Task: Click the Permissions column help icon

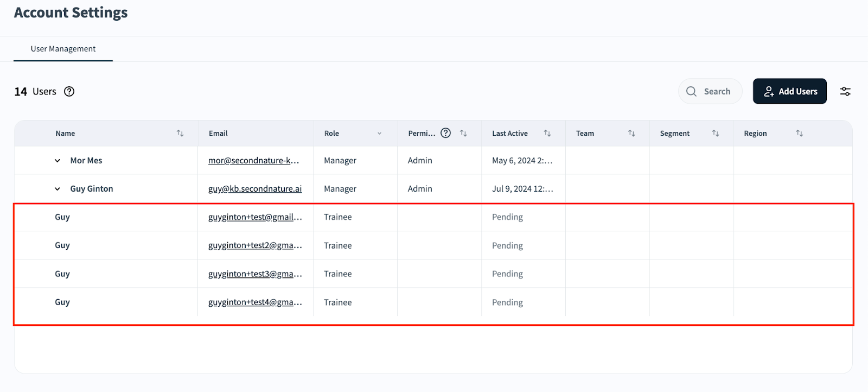Action: [445, 134]
